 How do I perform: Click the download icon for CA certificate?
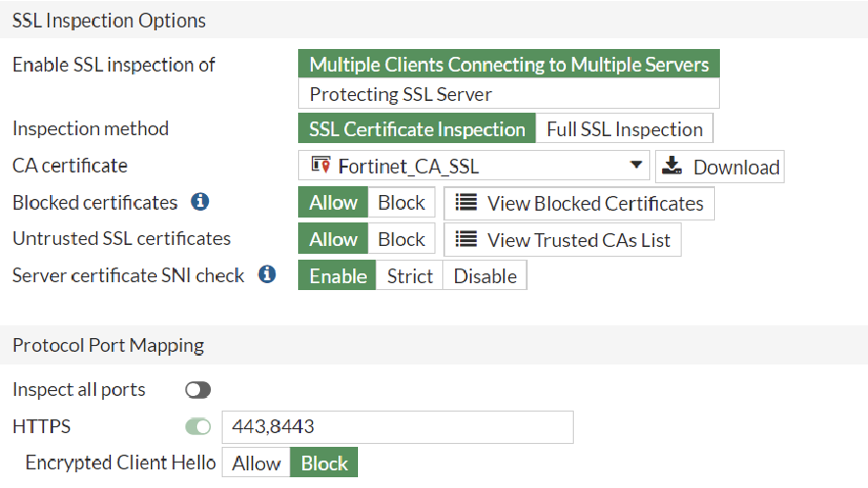point(672,167)
